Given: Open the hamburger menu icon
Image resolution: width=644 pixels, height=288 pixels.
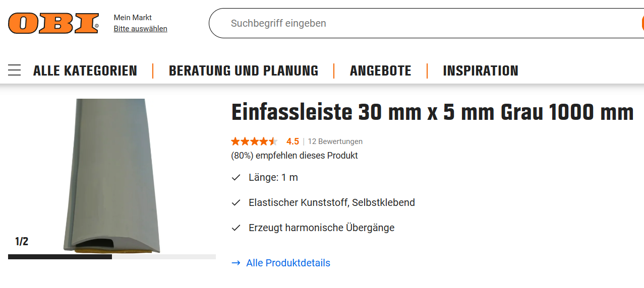Looking at the screenshot, I should [15, 70].
